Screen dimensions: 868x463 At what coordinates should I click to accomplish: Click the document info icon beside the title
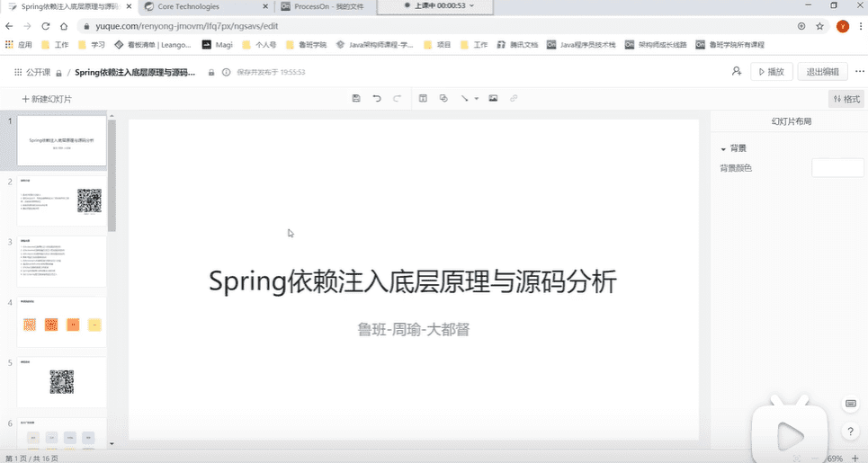(227, 72)
